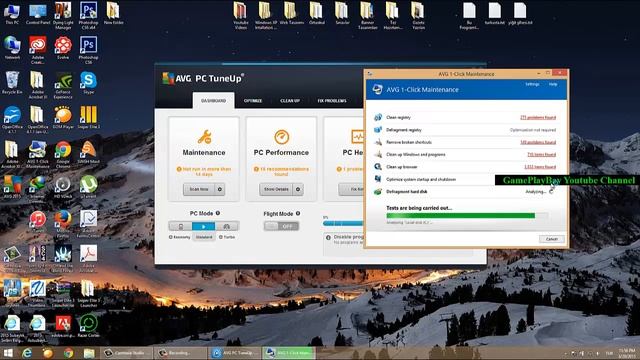Switch to the Clean Up tab
This screenshot has height=360, width=640.
290,100
